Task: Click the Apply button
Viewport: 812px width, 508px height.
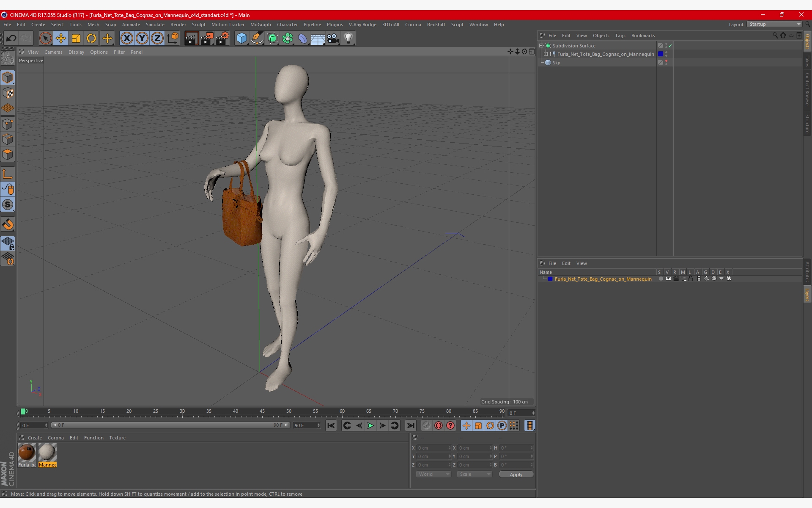Action: (516, 474)
